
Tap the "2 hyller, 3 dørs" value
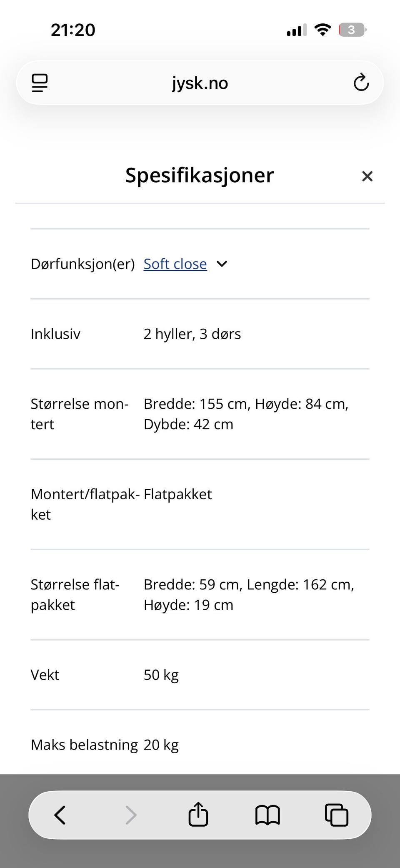pos(192,334)
